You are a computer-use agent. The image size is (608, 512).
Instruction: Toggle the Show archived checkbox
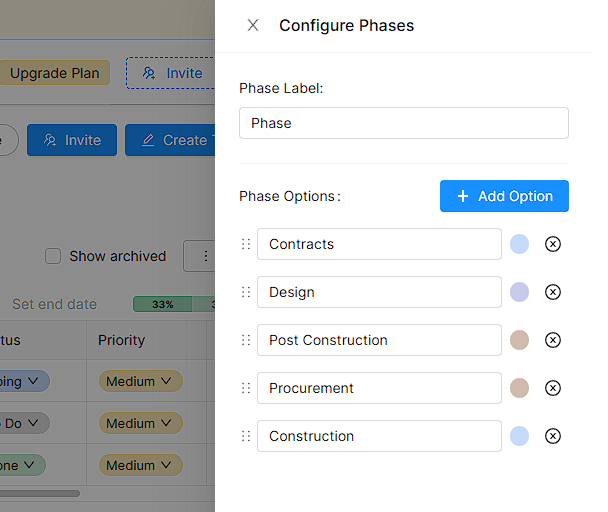point(53,256)
